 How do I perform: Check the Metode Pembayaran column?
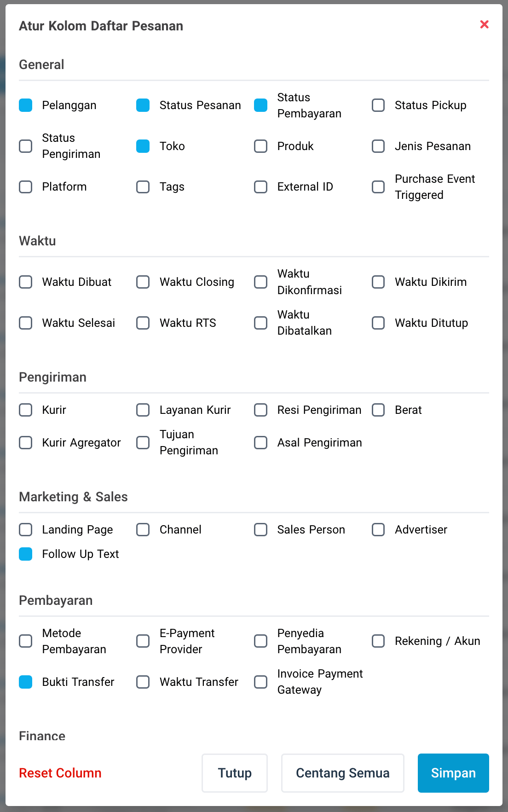[25, 641]
